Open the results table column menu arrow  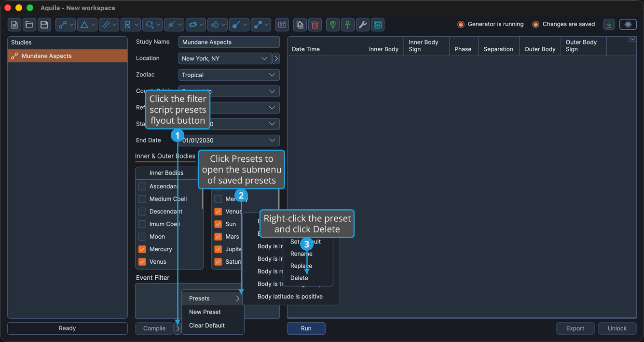click(x=632, y=40)
